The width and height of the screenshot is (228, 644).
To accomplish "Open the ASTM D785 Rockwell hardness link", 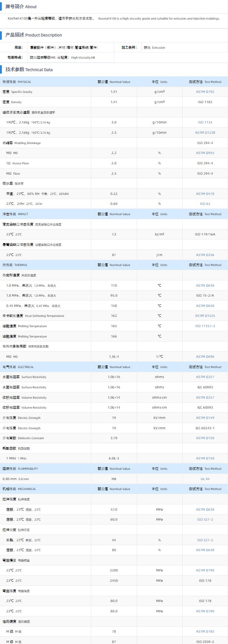I will (x=205, y=631).
